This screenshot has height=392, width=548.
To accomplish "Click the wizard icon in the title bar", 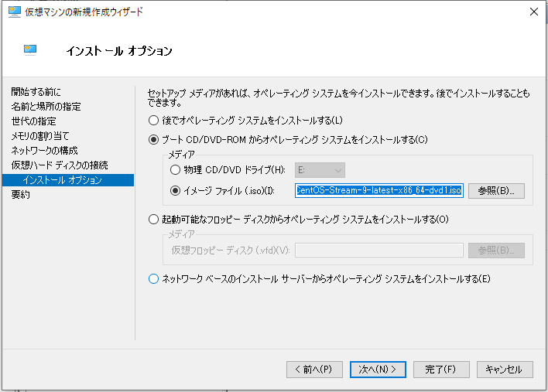I will [14, 12].
